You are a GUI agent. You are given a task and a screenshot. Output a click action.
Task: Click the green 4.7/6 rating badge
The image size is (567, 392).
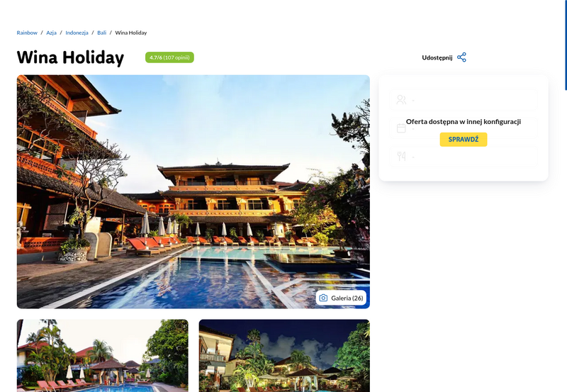(169, 57)
